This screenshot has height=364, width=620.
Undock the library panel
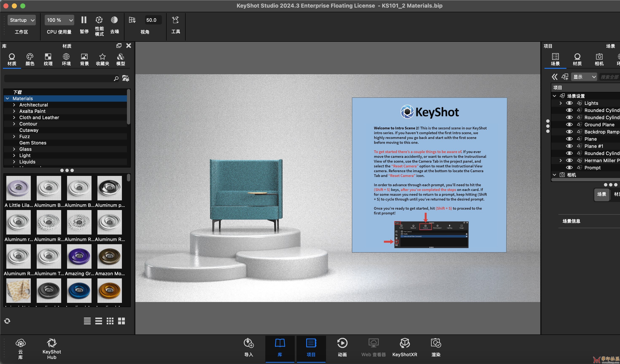click(x=119, y=46)
